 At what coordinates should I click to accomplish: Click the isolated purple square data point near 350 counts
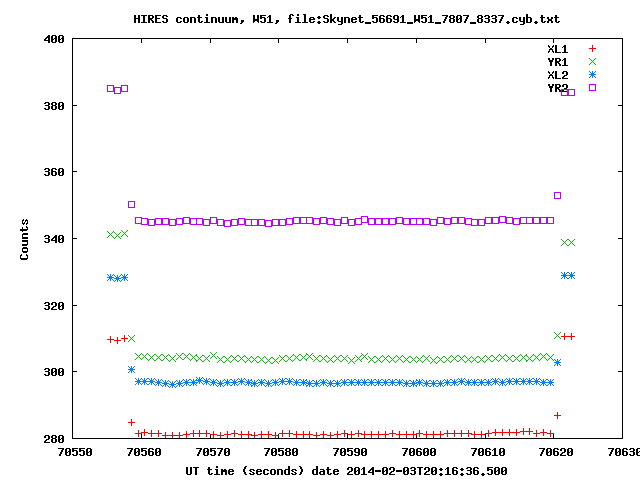131,204
